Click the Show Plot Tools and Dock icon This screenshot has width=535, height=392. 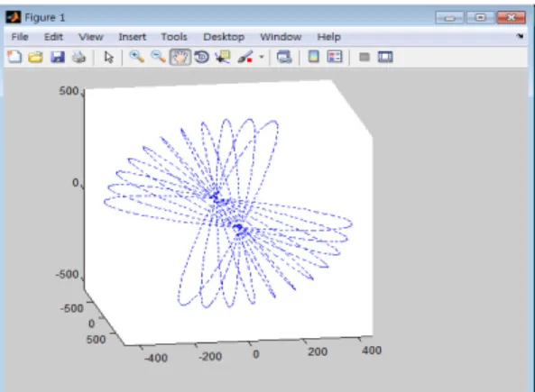point(385,57)
